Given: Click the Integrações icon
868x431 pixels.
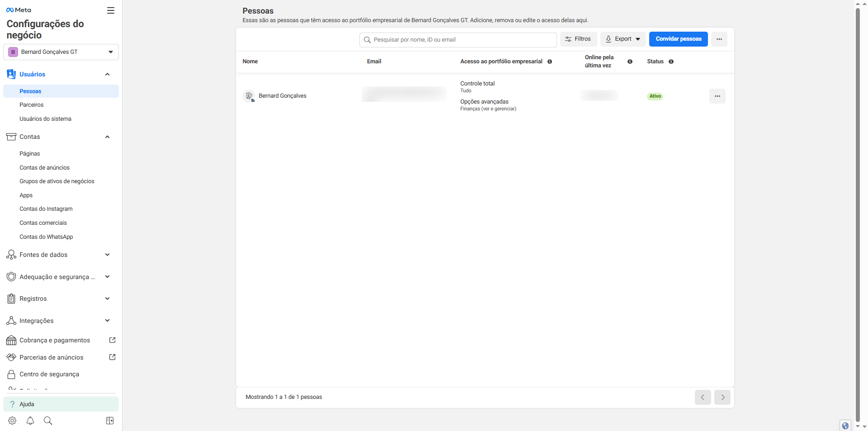Looking at the screenshot, I should coord(11,321).
